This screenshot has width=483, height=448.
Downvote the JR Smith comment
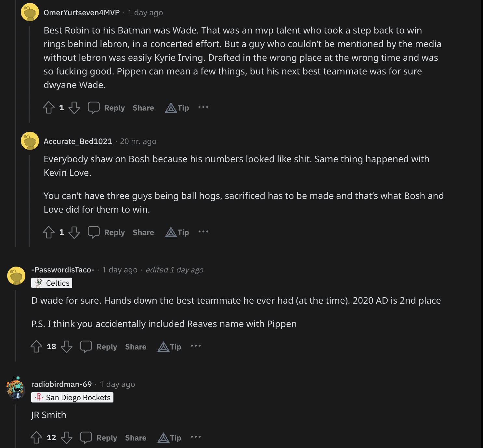[x=67, y=438]
